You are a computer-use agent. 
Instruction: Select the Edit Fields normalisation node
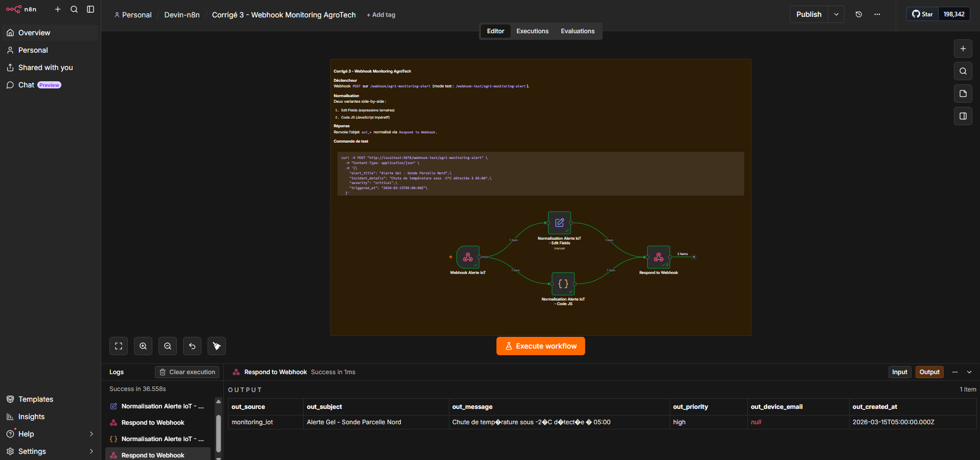[x=559, y=222]
